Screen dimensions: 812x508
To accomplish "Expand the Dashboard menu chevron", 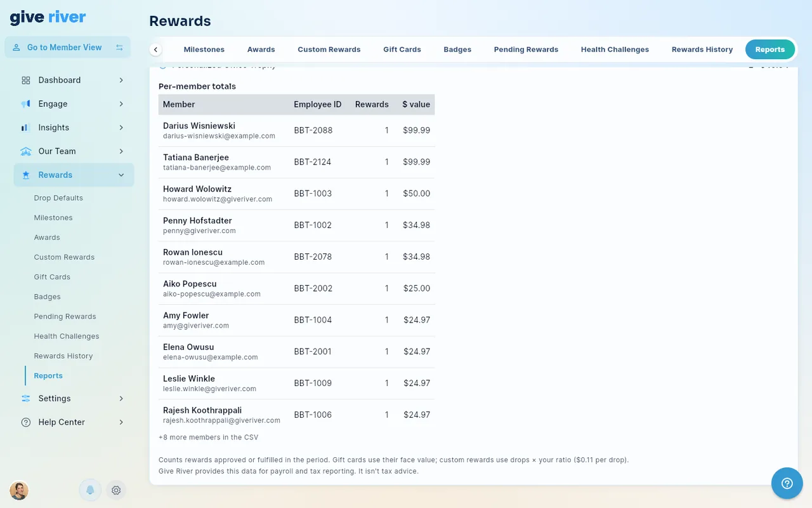I will coord(121,80).
